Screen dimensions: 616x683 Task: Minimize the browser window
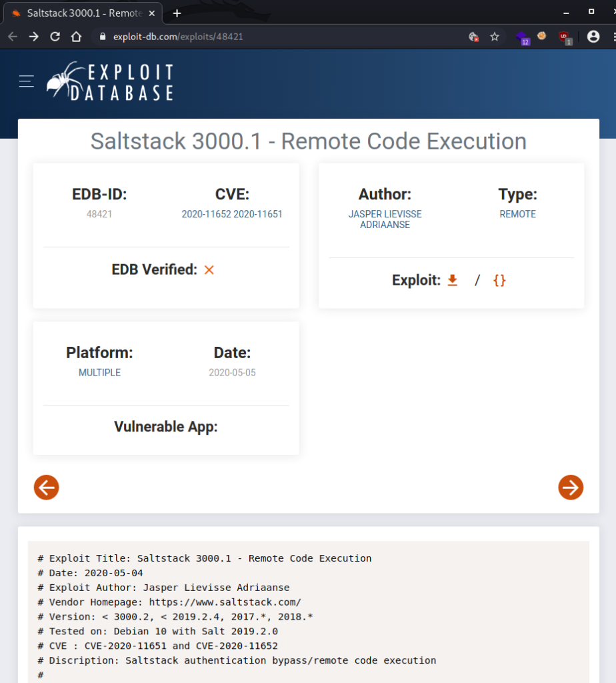coord(567,13)
